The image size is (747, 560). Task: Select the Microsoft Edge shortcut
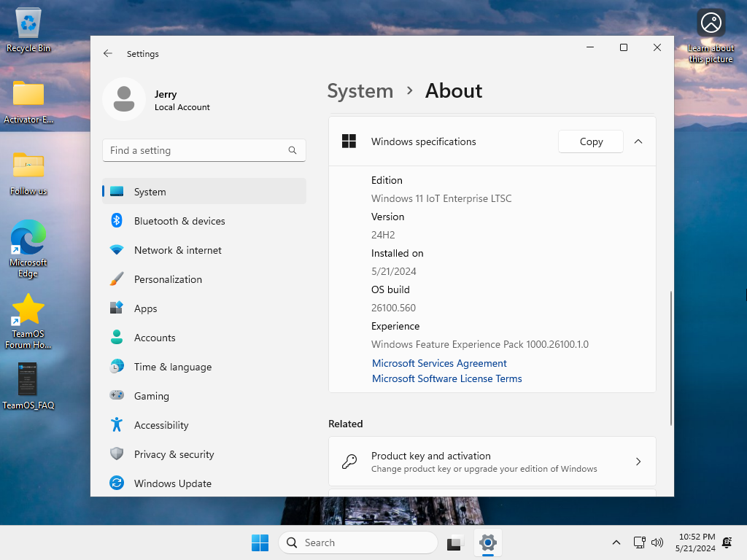28,248
